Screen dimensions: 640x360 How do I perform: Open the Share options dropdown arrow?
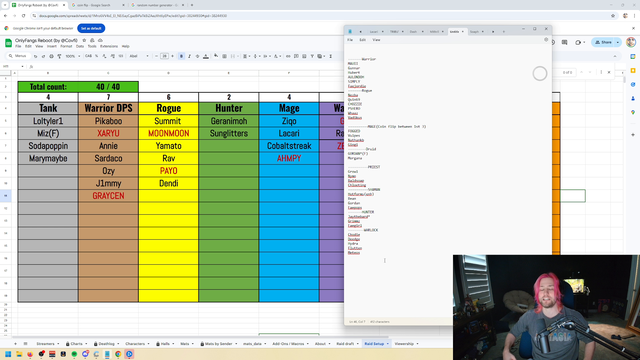pos(618,42)
